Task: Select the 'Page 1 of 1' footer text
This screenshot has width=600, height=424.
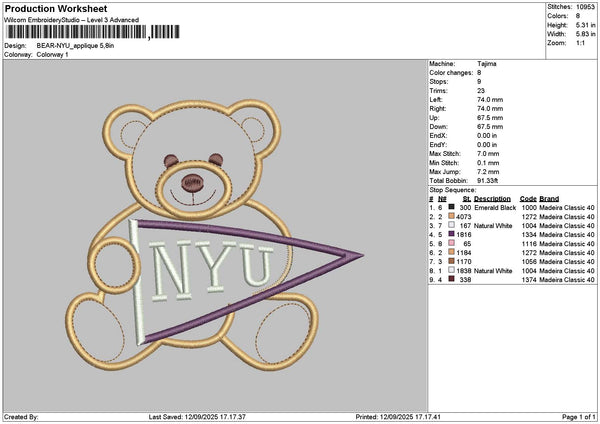Action: 579,417
